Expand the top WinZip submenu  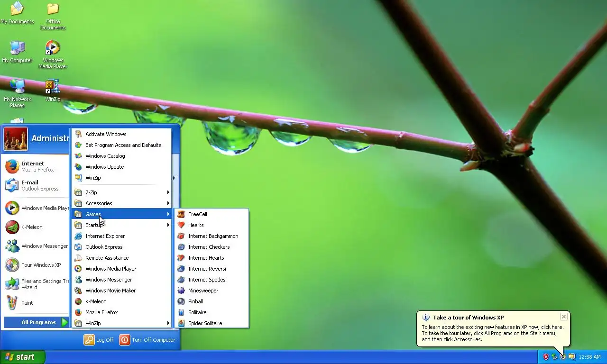121,178
